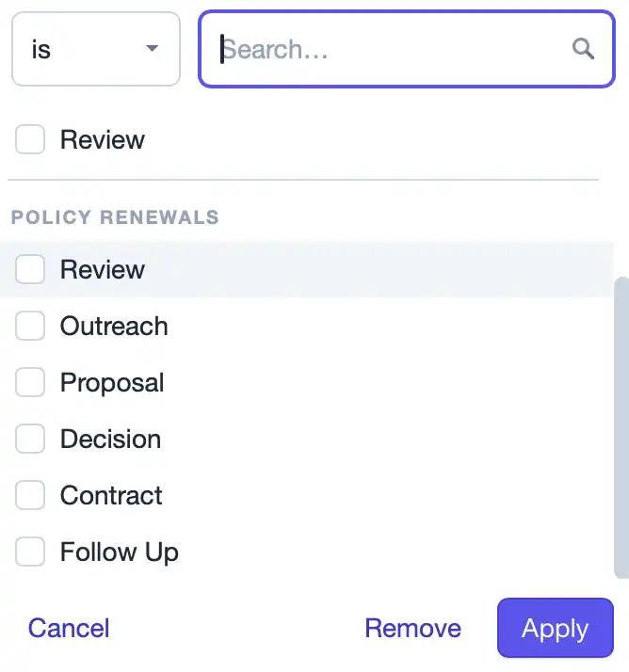The image size is (629, 672).
Task: Pick the Decision option label
Action: [x=110, y=439]
